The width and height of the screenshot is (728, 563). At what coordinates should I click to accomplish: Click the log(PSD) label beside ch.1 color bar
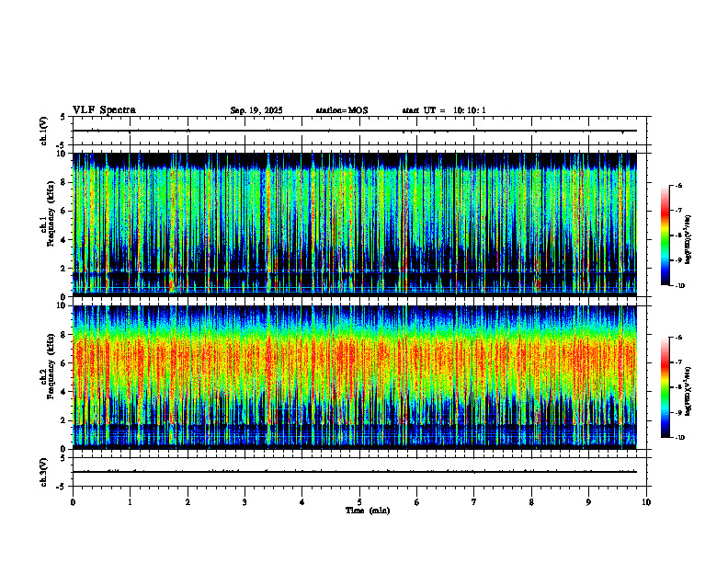point(688,240)
